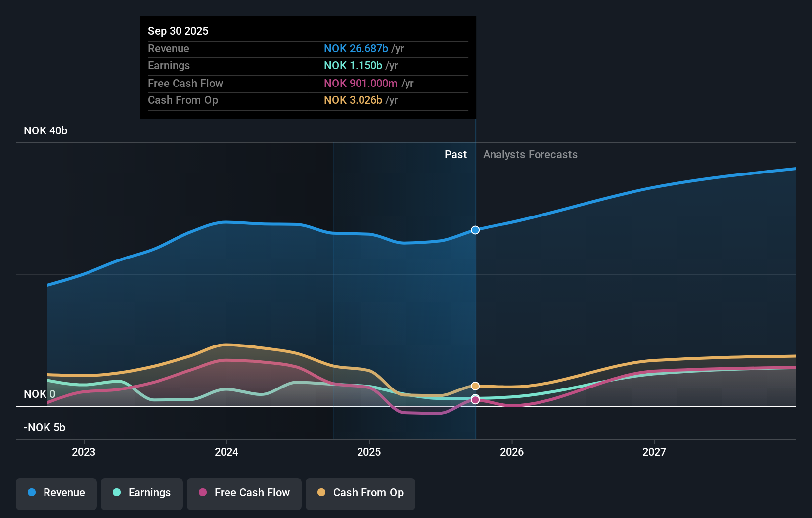The width and height of the screenshot is (812, 518).
Task: Expand the Sep 30 2025 tooltip header
Action: click(178, 31)
